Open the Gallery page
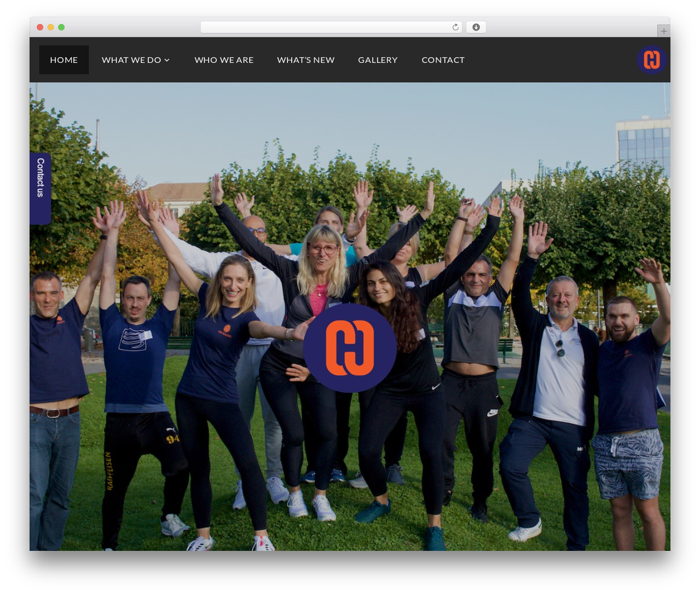Viewport: 700px width, 593px height. point(378,60)
